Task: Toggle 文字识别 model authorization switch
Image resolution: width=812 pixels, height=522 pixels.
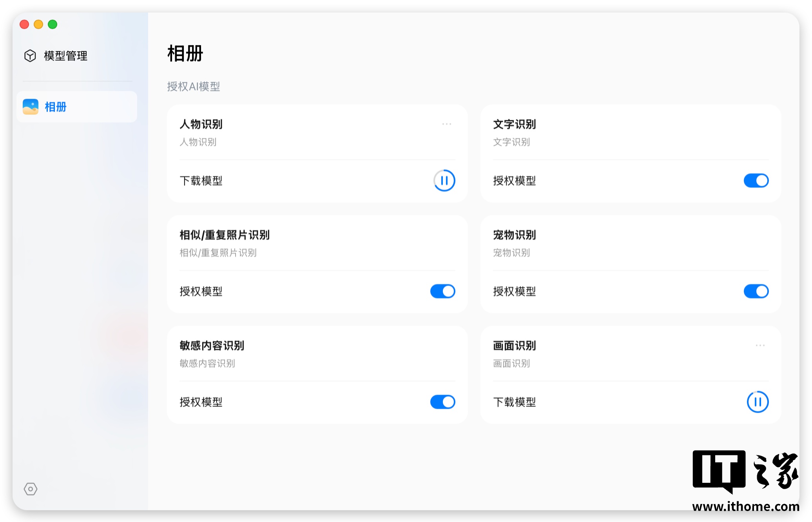Action: click(x=756, y=181)
